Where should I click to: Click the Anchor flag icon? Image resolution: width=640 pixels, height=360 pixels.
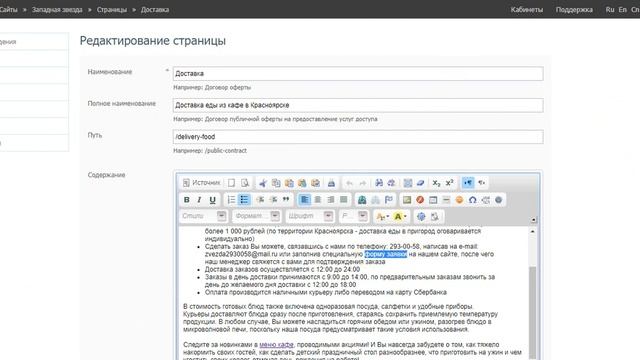(388, 200)
